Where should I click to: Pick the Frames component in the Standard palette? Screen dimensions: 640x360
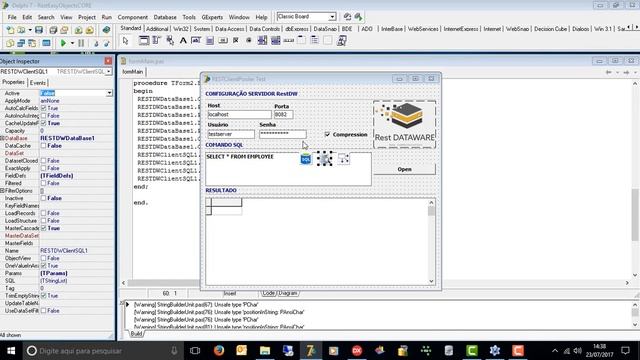coord(144,40)
